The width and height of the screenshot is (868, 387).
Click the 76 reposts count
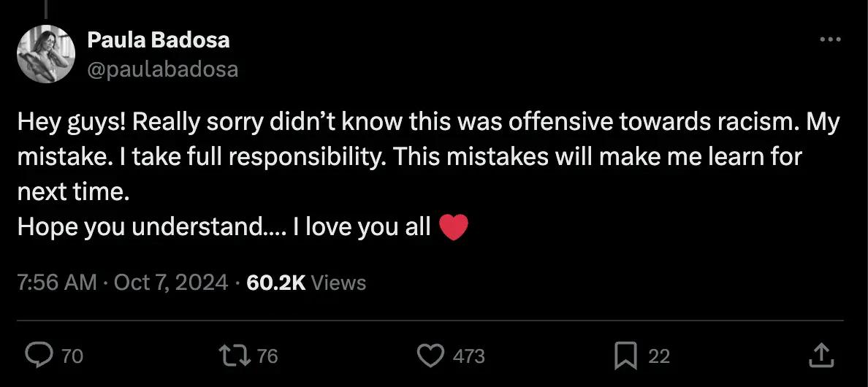[x=268, y=356]
